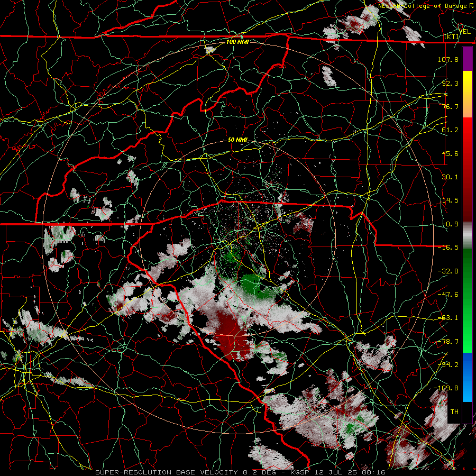The height and width of the screenshot is (476, 476).
Task: Click the 50 NMI range ring label
Action: pos(237,140)
